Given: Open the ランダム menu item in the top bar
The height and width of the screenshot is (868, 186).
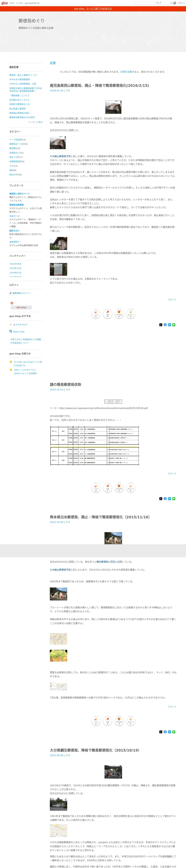Looking at the screenshot, I should click(x=20, y=3).
